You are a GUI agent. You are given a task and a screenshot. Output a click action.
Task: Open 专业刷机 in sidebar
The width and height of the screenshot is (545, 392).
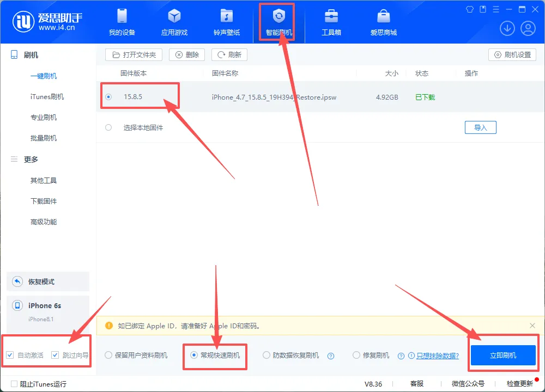[x=44, y=118]
